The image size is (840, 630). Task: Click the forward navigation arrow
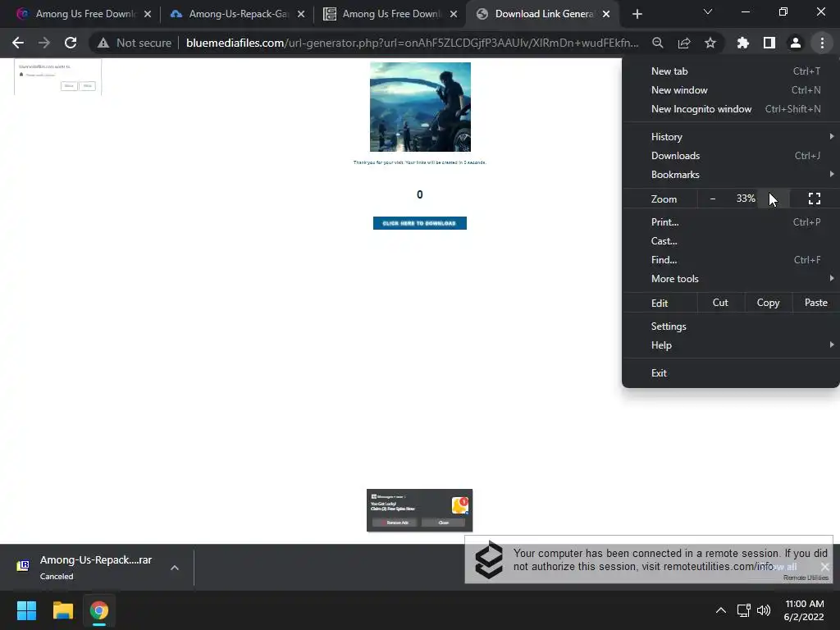pos(44,43)
